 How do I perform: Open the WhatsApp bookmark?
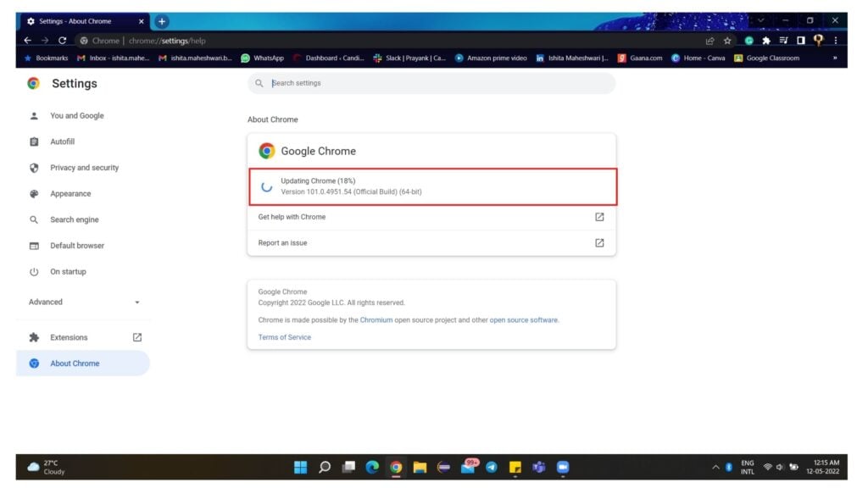[x=263, y=58]
